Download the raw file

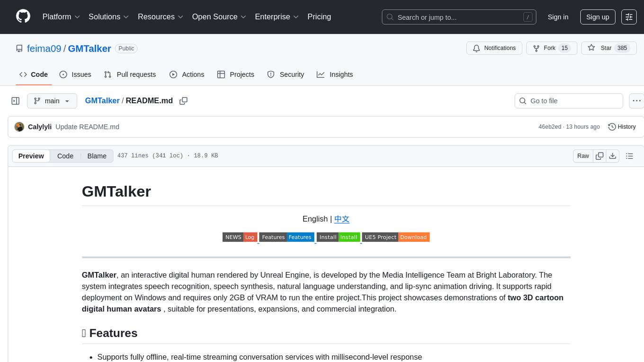tap(613, 156)
